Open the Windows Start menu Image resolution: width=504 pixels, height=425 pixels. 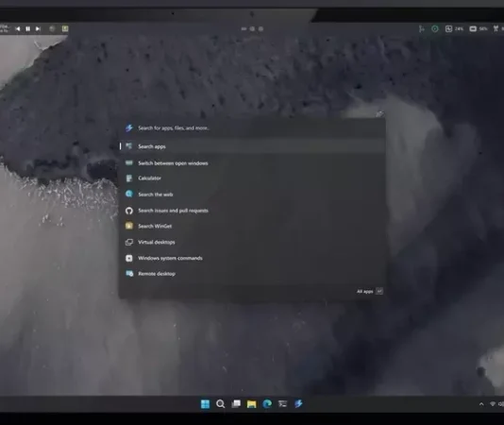[x=205, y=404]
